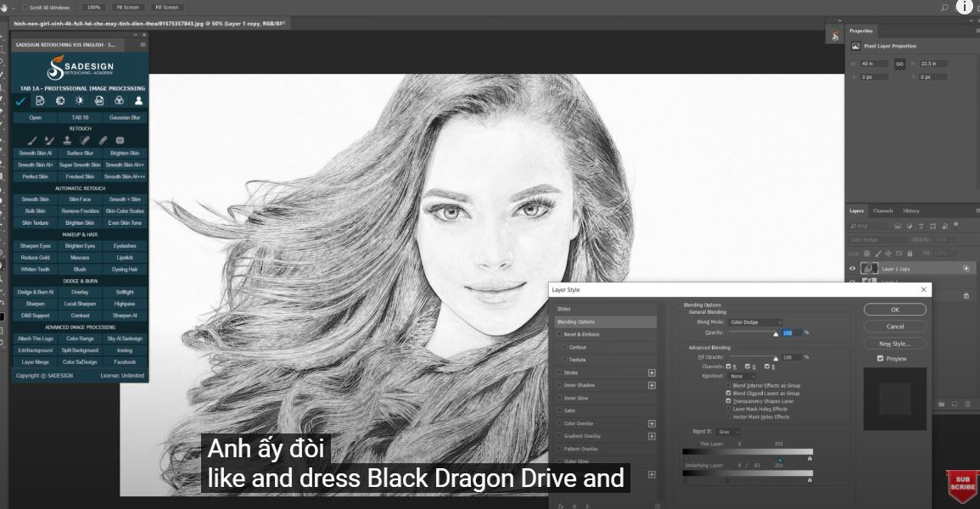Click lock transparent pixels icon in Layers

pos(867,254)
